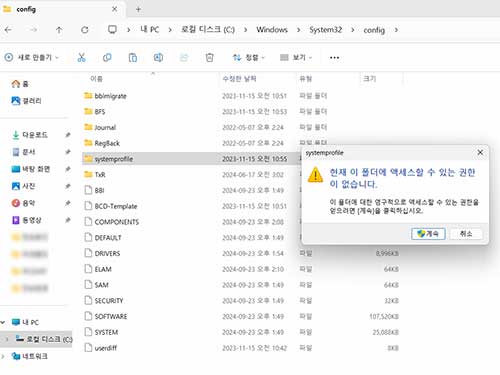Open the 정렬 sort dropdown

[249, 58]
